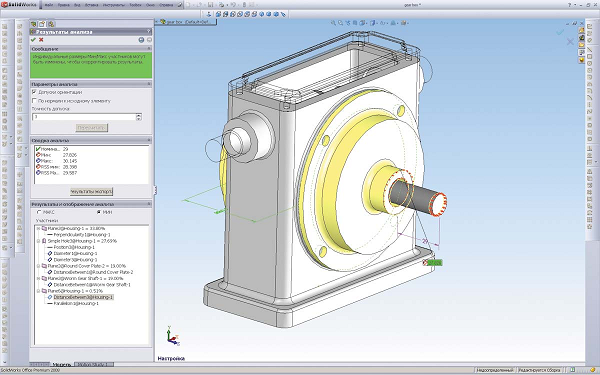600x375 pixels.
Task: Click the Save icon in the top toolbar
Action: click(210, 5)
